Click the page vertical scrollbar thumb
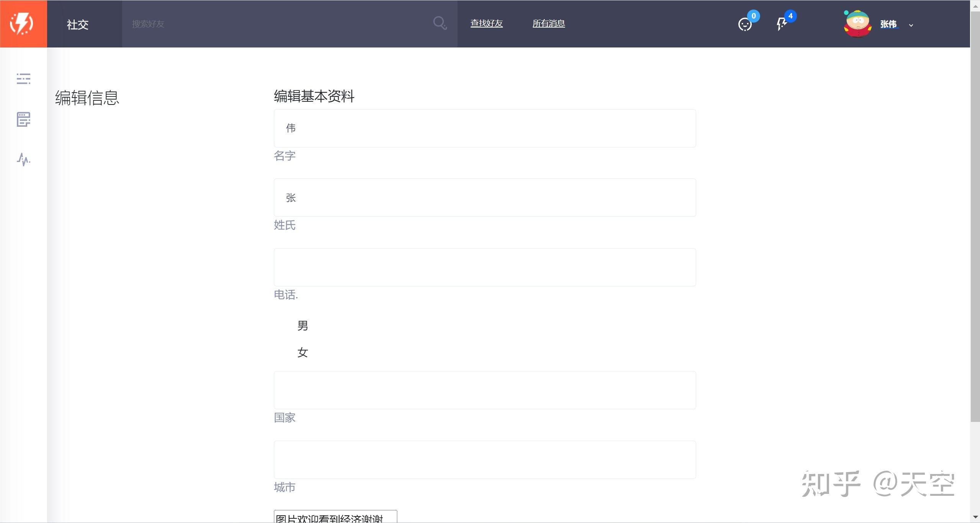The height and width of the screenshot is (523, 980). [x=975, y=214]
